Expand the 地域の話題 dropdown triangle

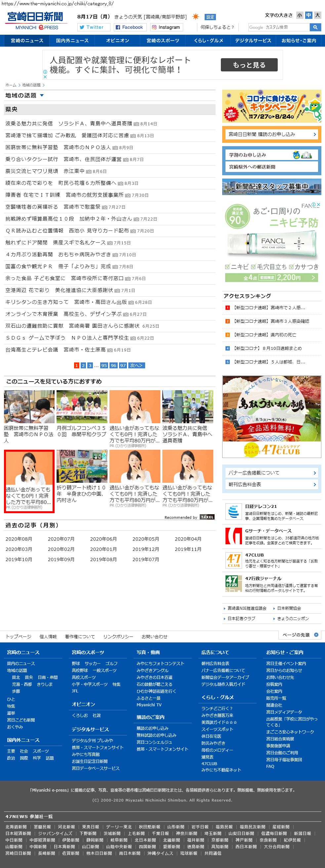pos(42,95)
